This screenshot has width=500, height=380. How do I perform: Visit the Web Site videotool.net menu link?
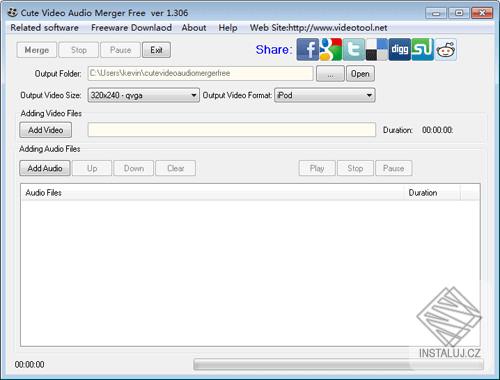318,28
